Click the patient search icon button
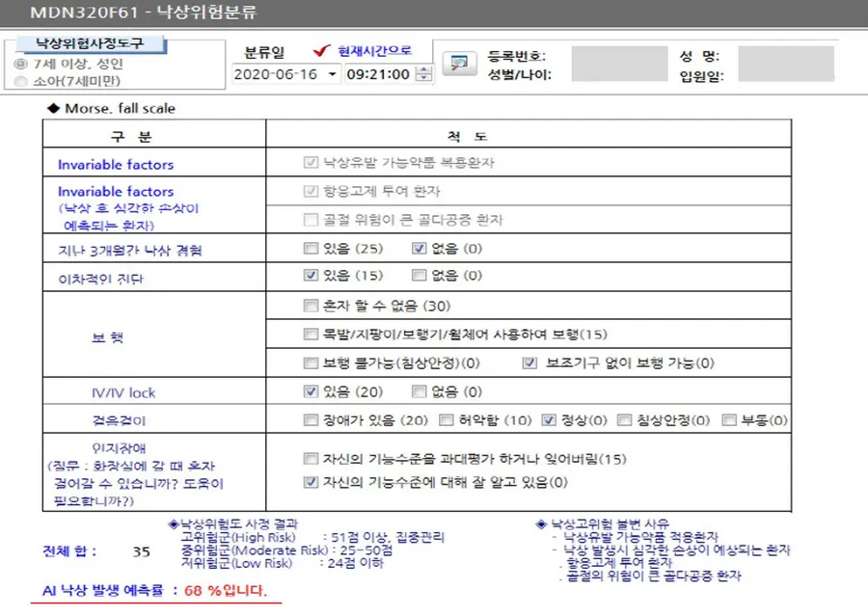868x616 pixels. click(459, 64)
